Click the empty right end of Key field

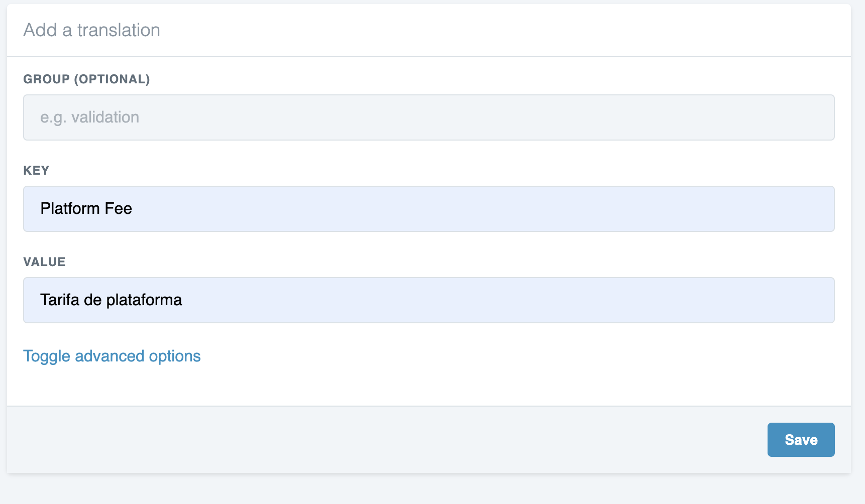coord(753,209)
